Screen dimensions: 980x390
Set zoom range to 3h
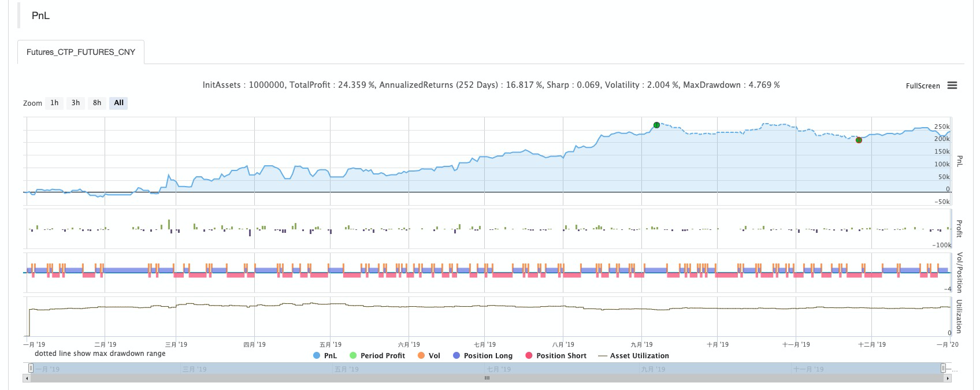(x=76, y=103)
